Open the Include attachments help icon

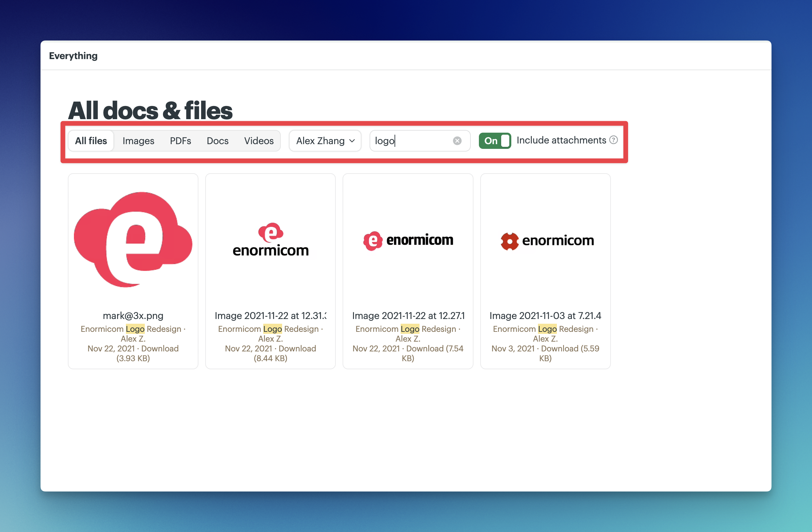pos(614,140)
